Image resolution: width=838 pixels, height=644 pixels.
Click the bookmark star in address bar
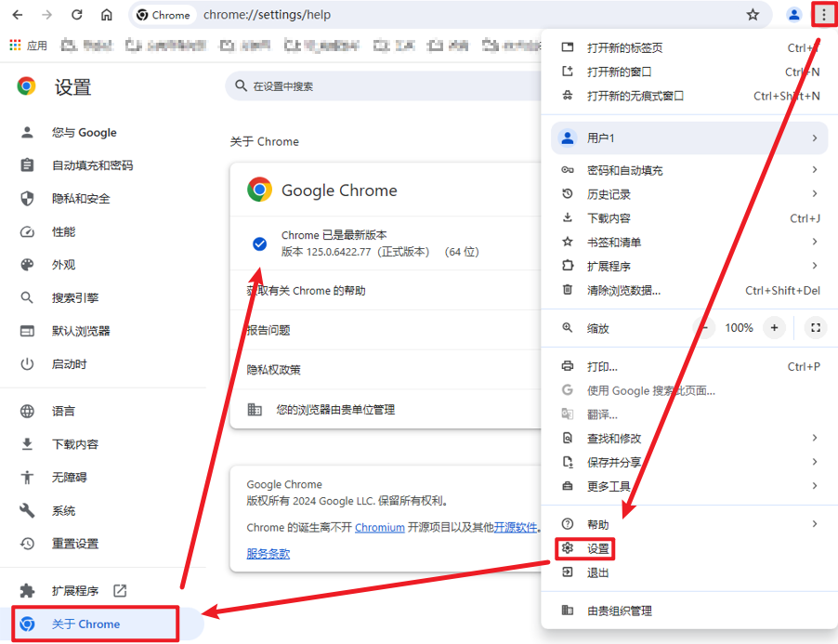pyautogui.click(x=754, y=15)
